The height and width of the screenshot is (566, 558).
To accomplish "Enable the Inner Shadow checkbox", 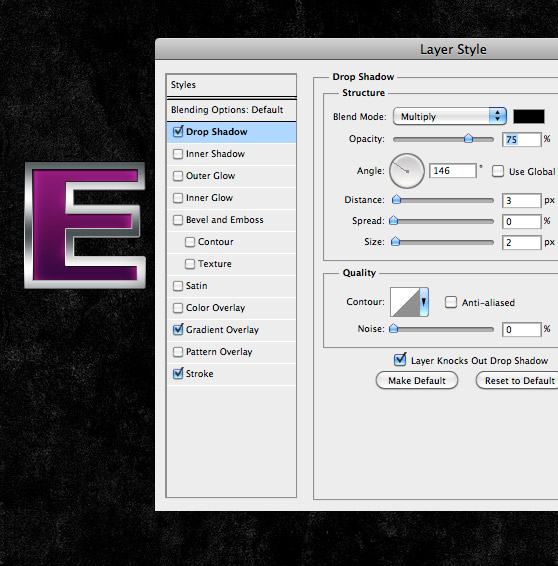I will [x=178, y=154].
